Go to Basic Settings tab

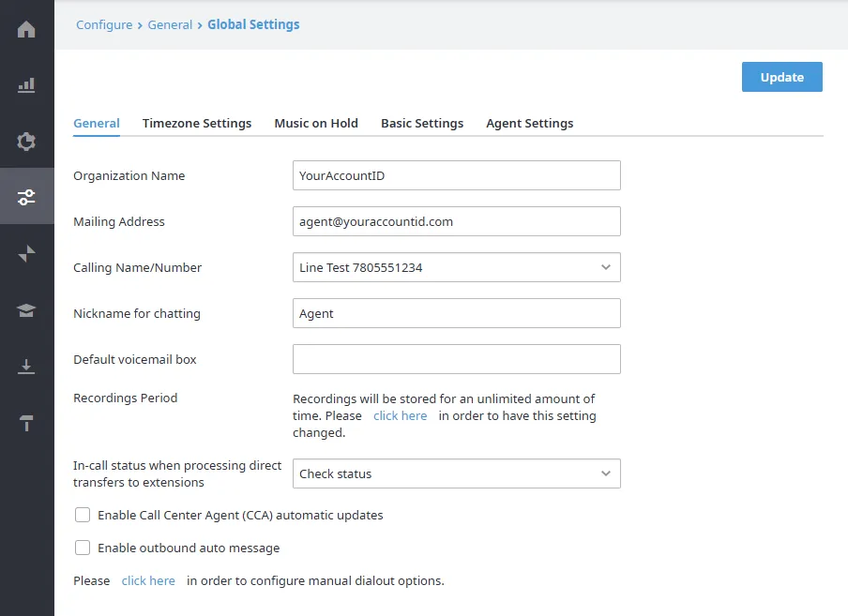422,123
